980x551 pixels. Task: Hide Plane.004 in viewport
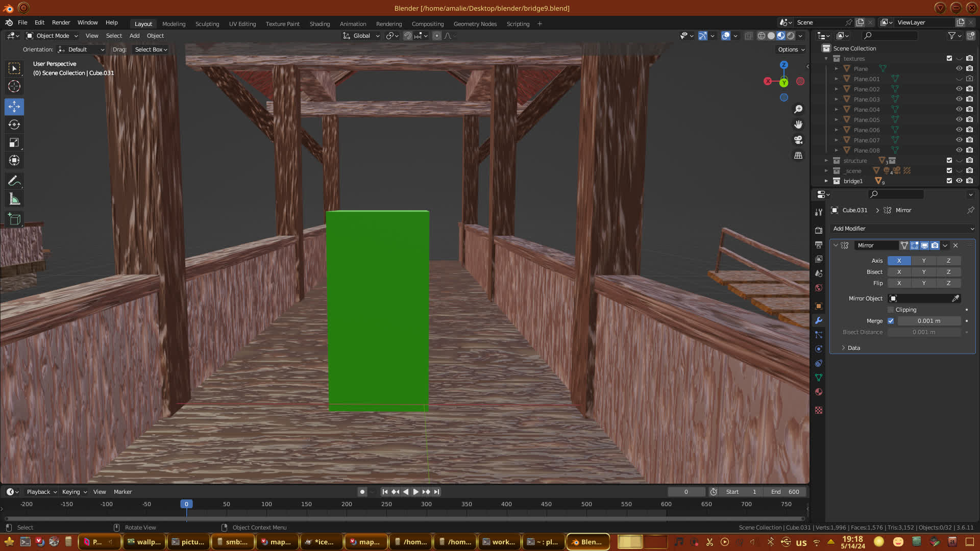pyautogui.click(x=959, y=109)
